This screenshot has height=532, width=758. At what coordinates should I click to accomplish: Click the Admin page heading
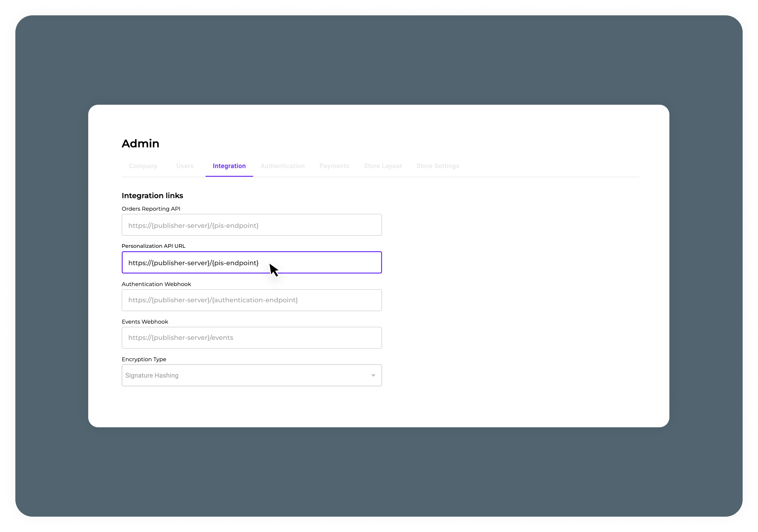[x=140, y=144]
